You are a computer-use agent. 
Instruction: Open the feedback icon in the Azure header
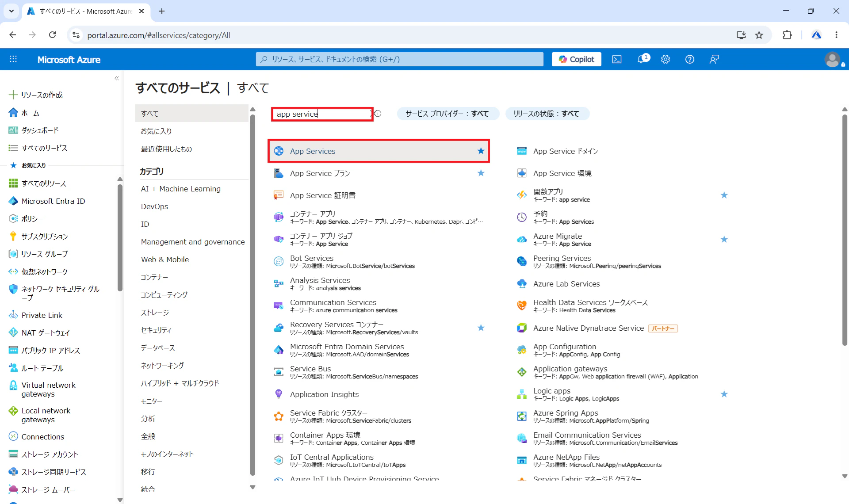pyautogui.click(x=714, y=59)
